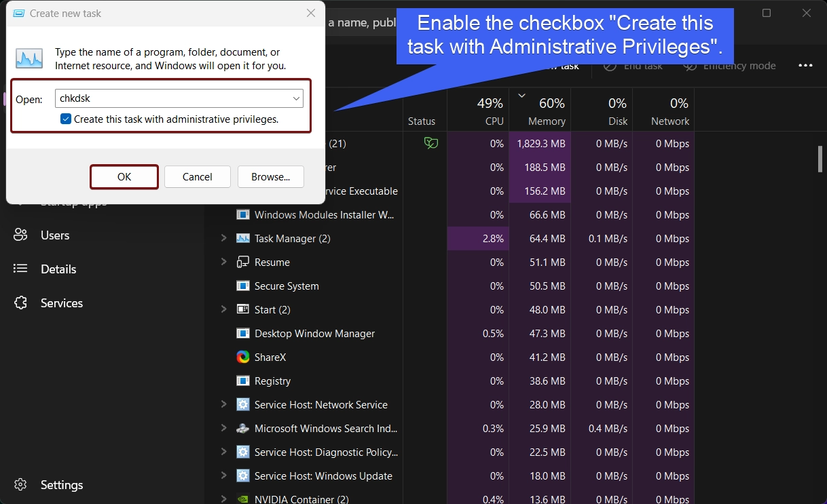Select the Secure System row name
827x504 pixels.
(x=287, y=286)
